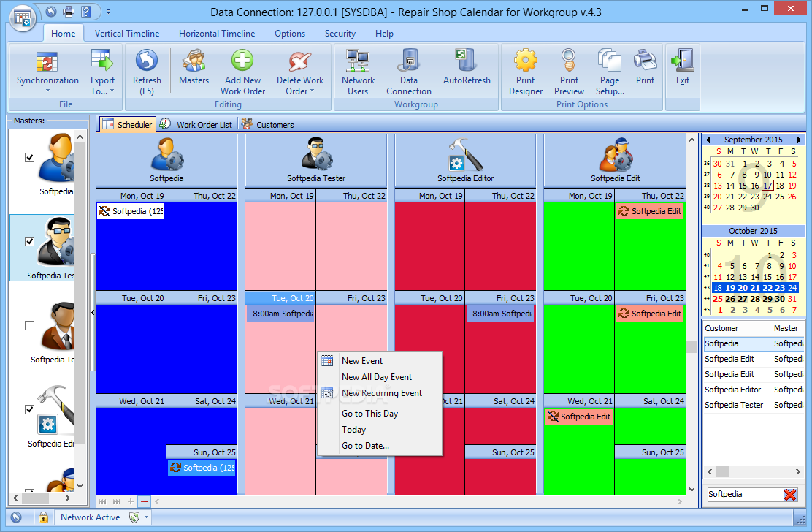Click quick access printer icon
The image size is (812, 532).
69,11
